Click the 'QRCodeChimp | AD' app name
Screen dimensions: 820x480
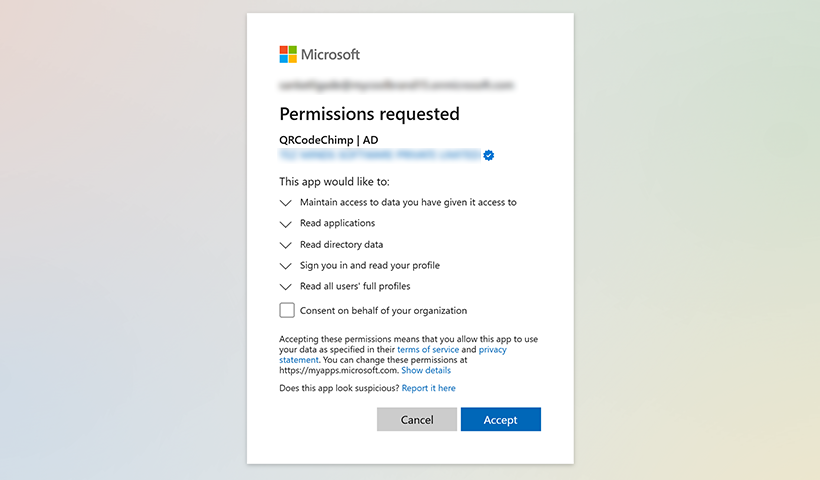point(328,140)
